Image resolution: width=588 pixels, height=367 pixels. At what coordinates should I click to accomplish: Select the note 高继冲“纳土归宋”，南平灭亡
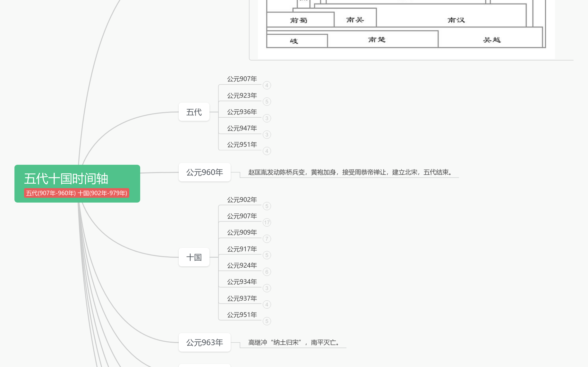tap(293, 342)
